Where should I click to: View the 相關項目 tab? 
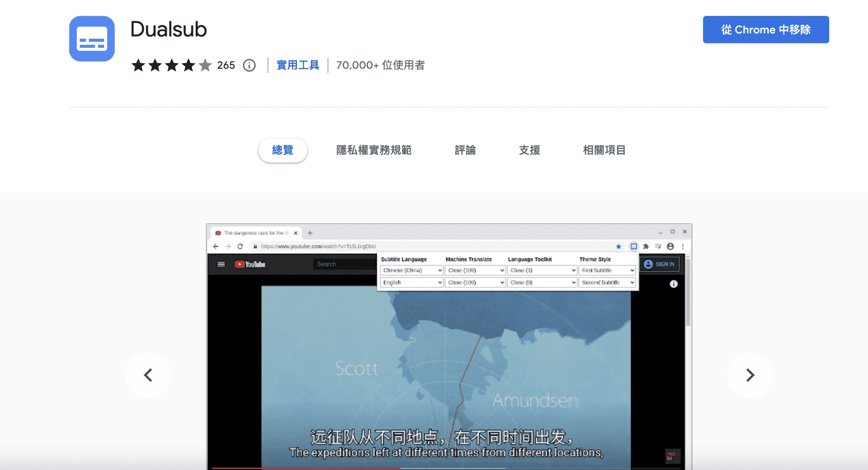[x=604, y=150]
